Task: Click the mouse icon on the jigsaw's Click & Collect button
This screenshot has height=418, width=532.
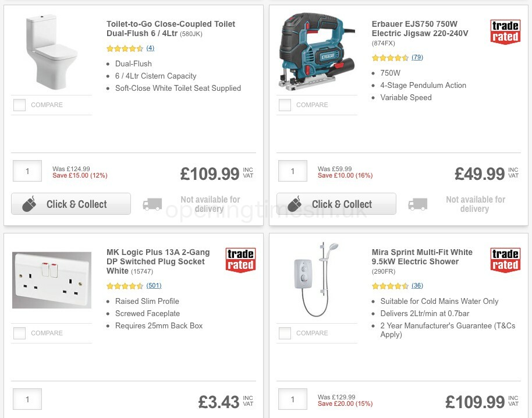Action: (x=295, y=204)
